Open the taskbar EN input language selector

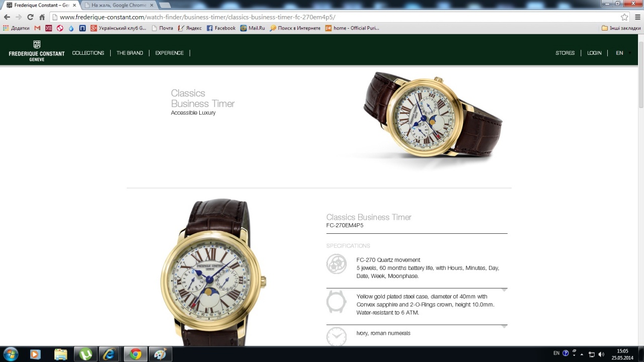click(556, 353)
